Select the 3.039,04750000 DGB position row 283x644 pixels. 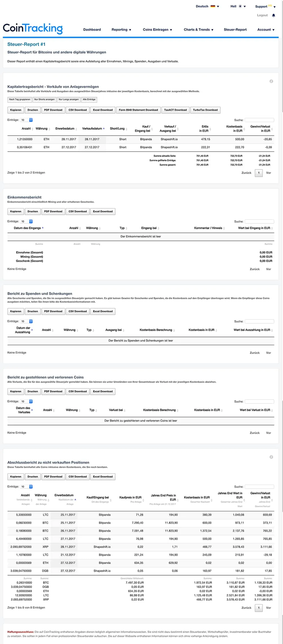coord(141,571)
